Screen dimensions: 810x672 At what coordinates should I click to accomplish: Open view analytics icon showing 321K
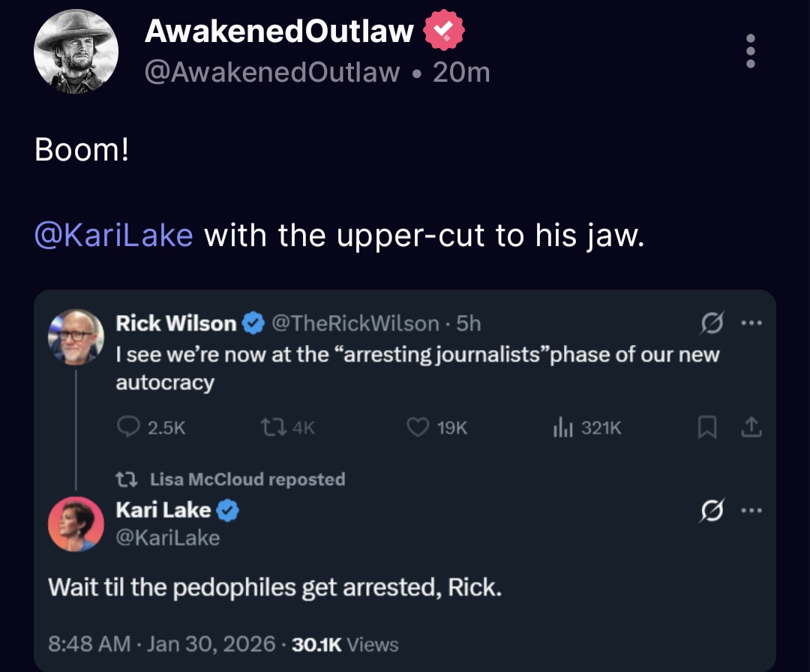click(x=562, y=427)
